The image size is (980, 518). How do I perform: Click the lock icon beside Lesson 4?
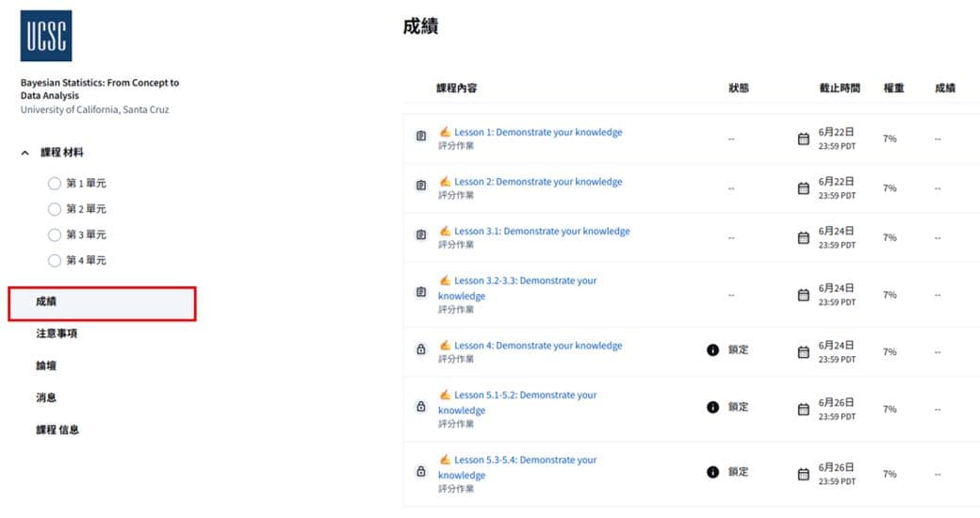[421, 349]
